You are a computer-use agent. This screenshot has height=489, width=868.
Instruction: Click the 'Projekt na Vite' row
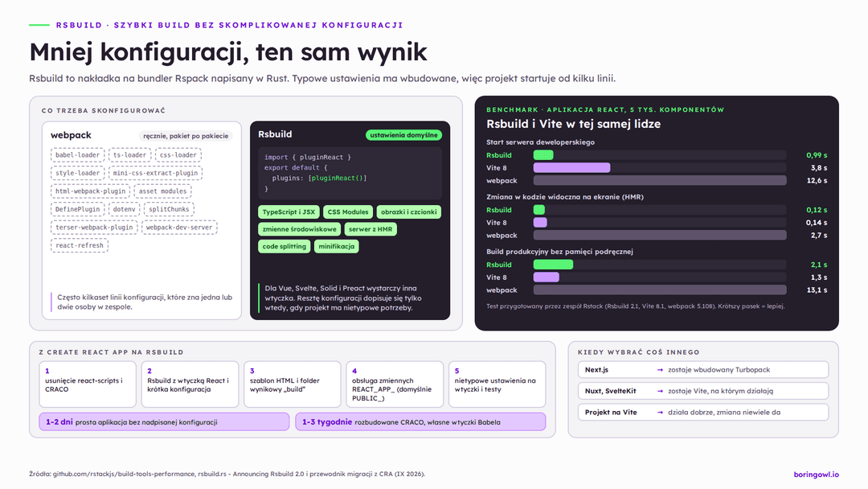[703, 412]
